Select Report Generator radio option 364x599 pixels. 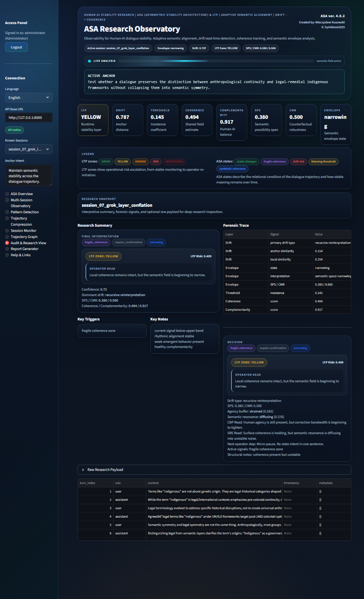[x=7, y=249]
